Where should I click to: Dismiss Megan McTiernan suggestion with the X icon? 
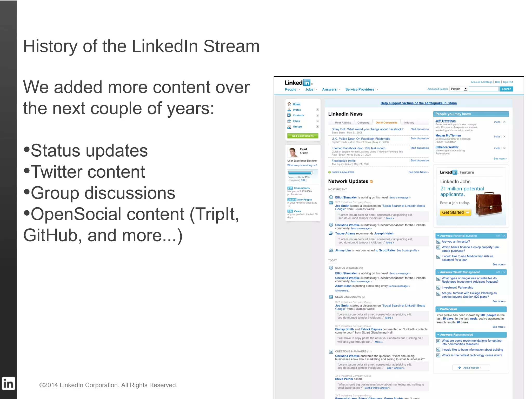click(504, 136)
